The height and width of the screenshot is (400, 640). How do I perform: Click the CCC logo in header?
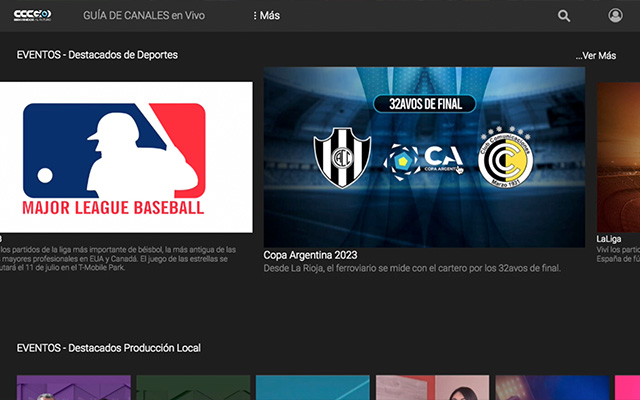click(32, 16)
